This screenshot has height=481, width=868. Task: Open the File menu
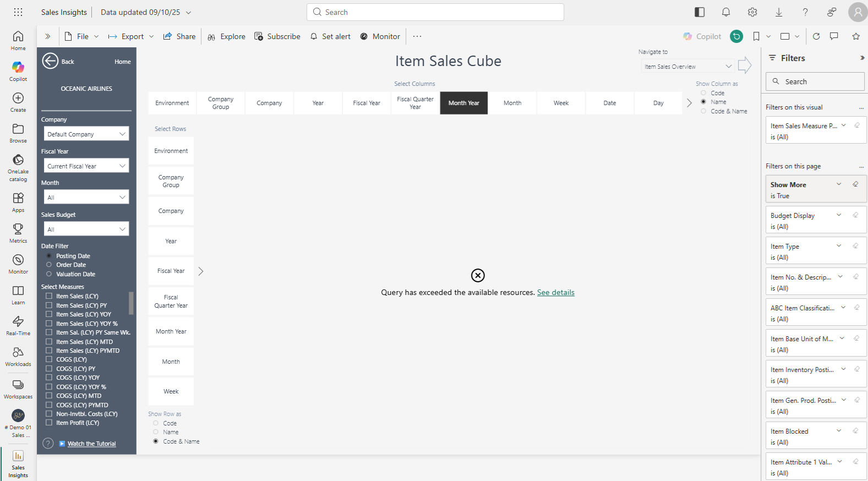click(82, 36)
